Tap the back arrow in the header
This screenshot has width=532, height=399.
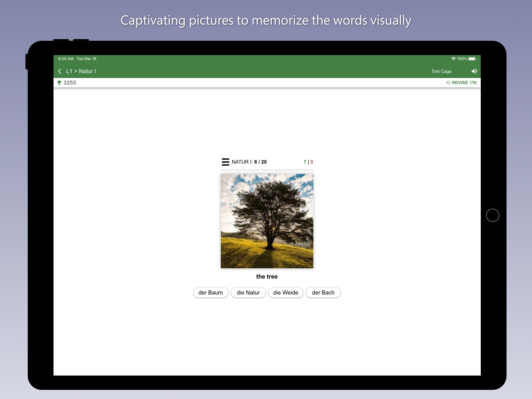(60, 71)
